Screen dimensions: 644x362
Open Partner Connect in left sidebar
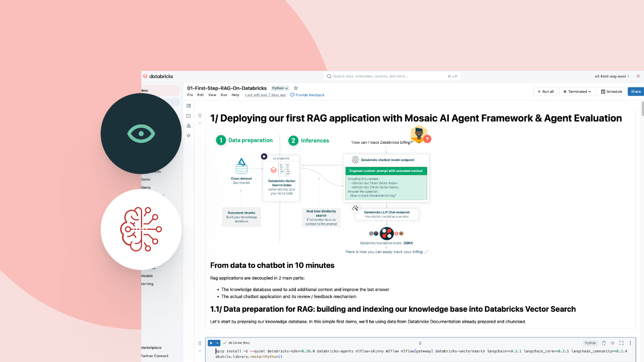[155, 355]
